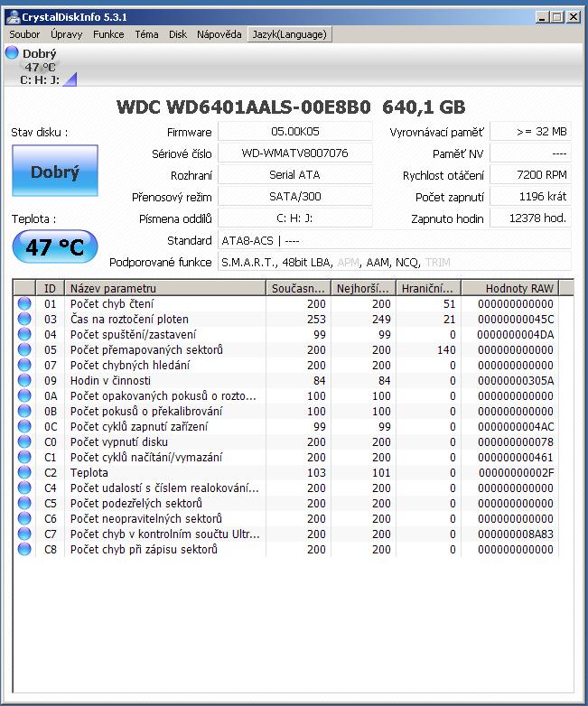
Task: Click the Hraniční... column header
Action: point(428,288)
